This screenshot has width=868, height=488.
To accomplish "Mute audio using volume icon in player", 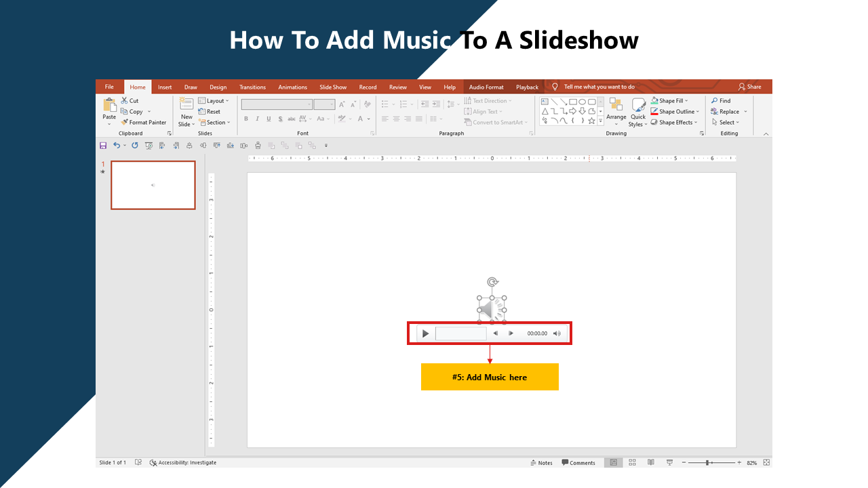I will tap(557, 333).
